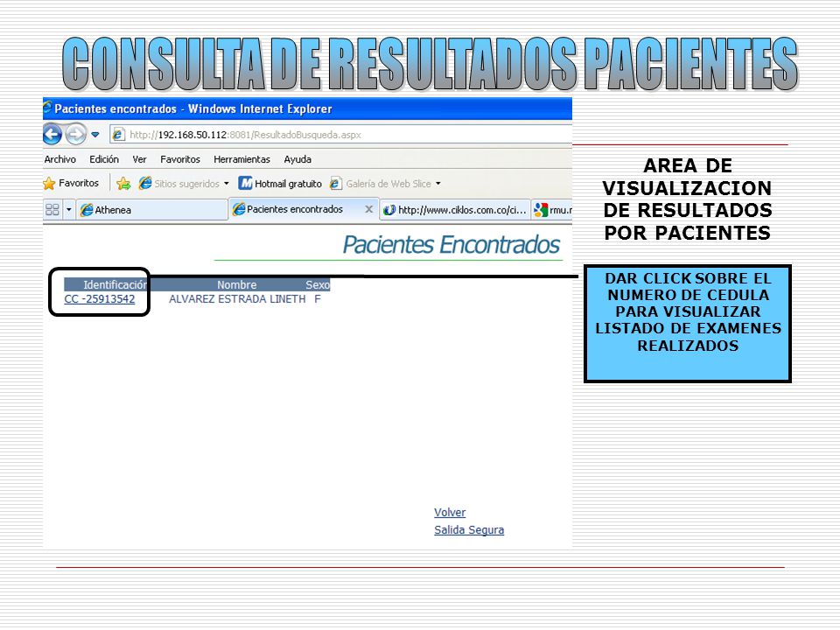The width and height of the screenshot is (840, 630).
Task: Switch to the rmu tab
Action: (552, 209)
